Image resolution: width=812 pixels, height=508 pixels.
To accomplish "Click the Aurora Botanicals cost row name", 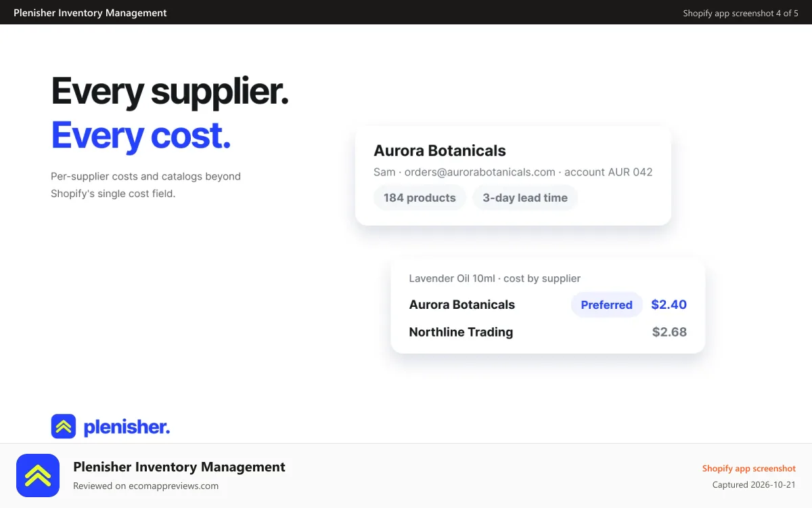I will [x=462, y=305].
